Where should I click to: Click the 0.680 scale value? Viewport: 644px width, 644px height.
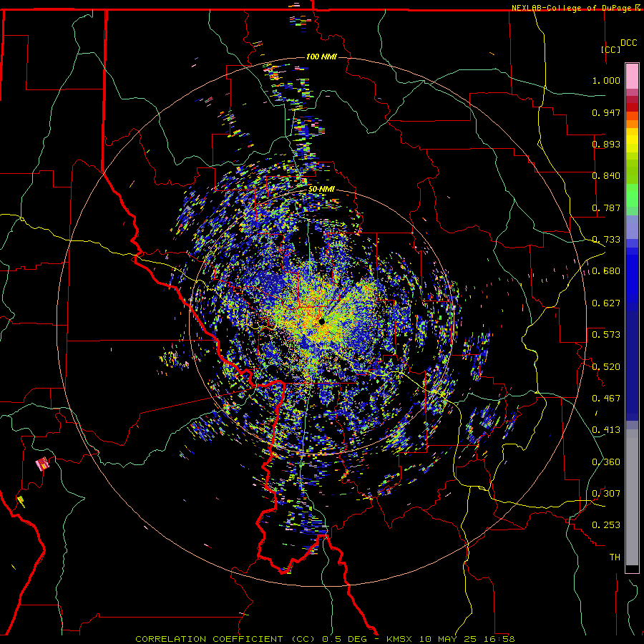606,271
